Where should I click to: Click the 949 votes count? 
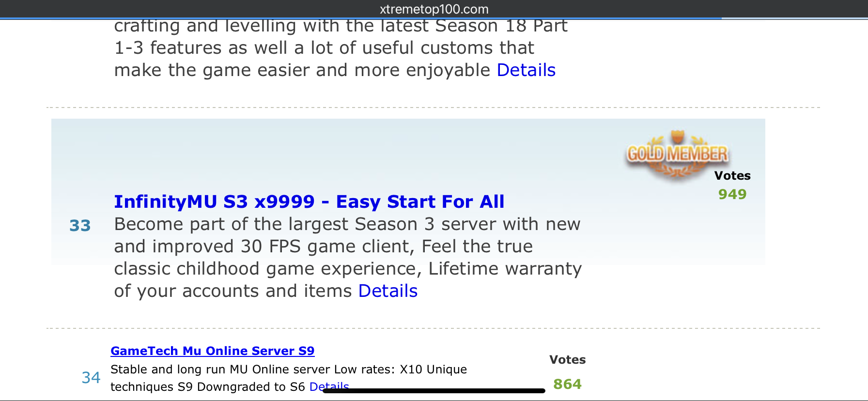(732, 194)
